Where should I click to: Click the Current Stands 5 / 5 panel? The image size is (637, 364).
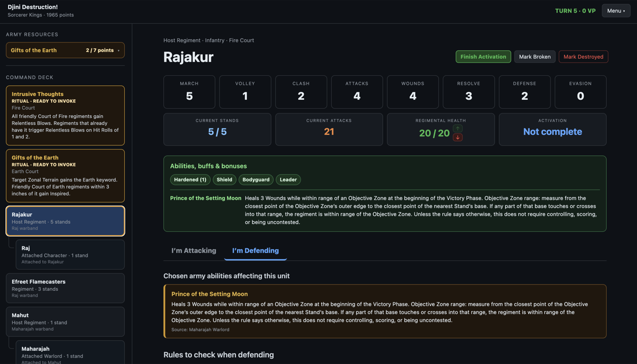(217, 129)
